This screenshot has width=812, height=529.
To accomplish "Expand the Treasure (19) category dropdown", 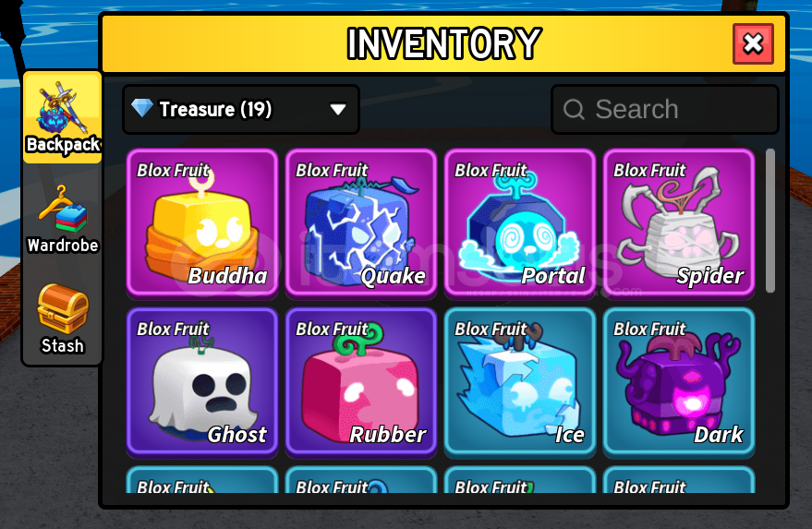I will (241, 109).
